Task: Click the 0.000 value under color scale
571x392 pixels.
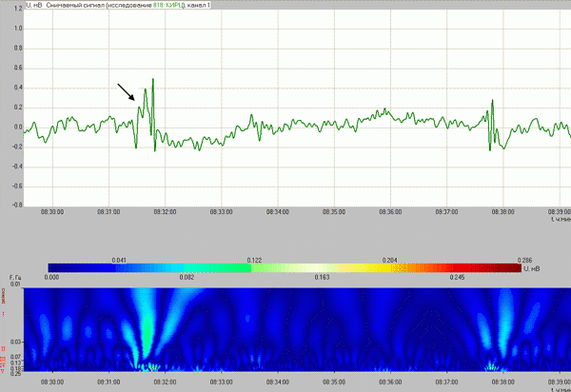Action: pos(51,277)
